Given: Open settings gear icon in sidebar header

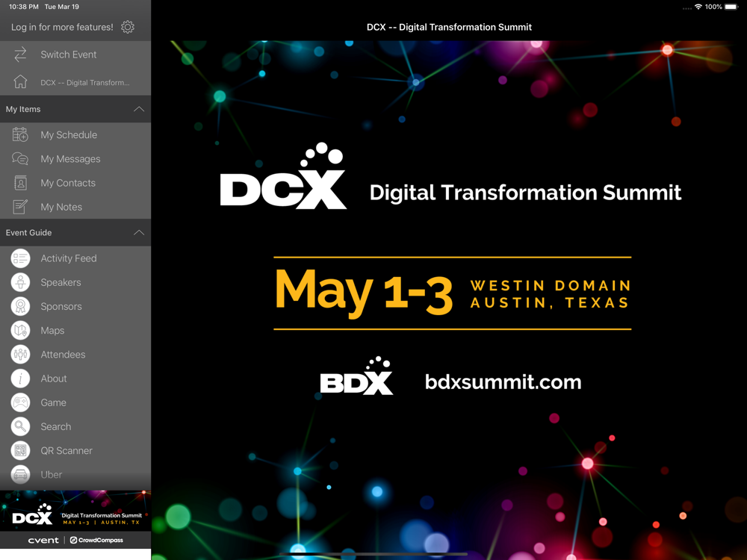Looking at the screenshot, I should (127, 27).
